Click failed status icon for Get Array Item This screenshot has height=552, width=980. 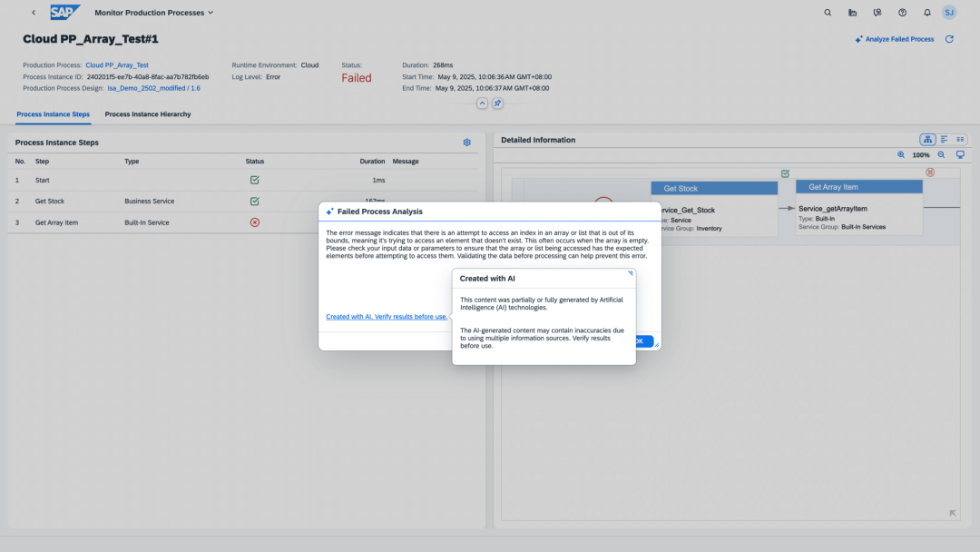(x=254, y=222)
